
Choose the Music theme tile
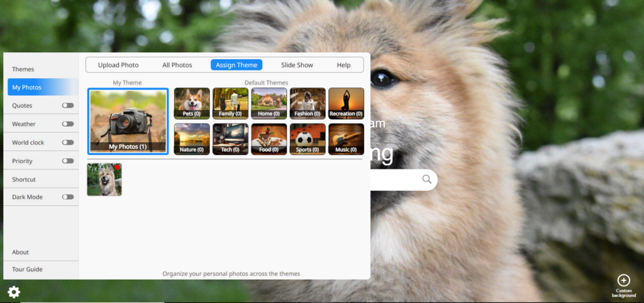coord(346,139)
